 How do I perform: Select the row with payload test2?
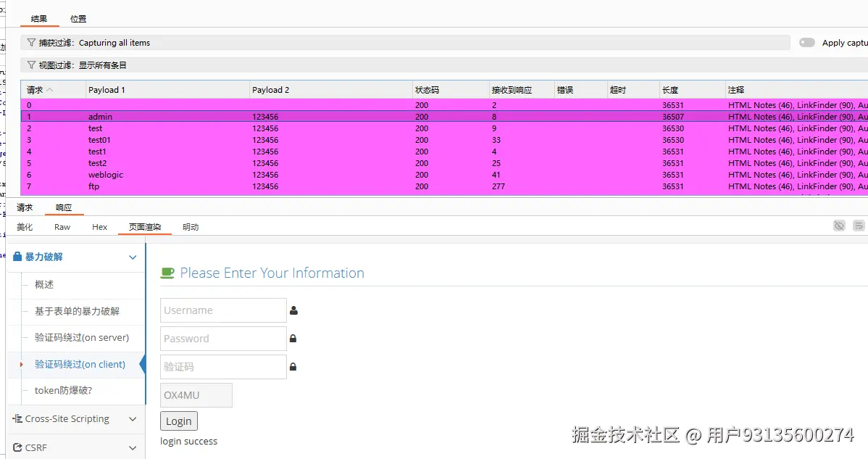444,163
